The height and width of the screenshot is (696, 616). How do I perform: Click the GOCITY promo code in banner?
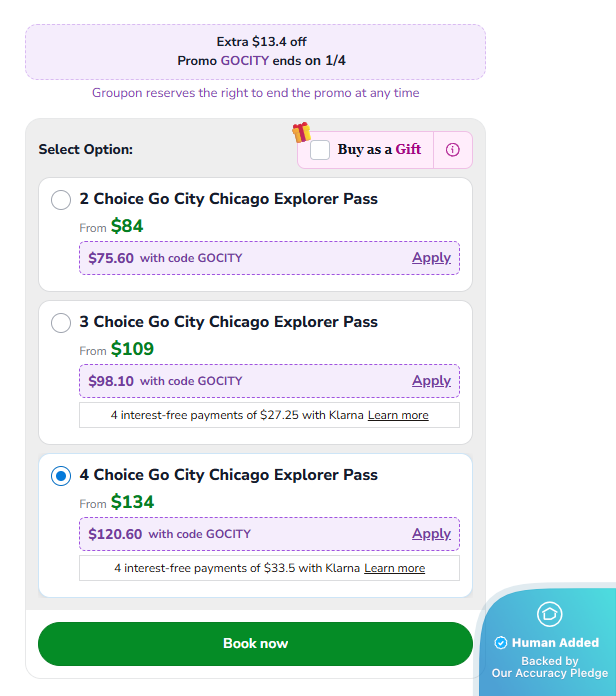(244, 60)
